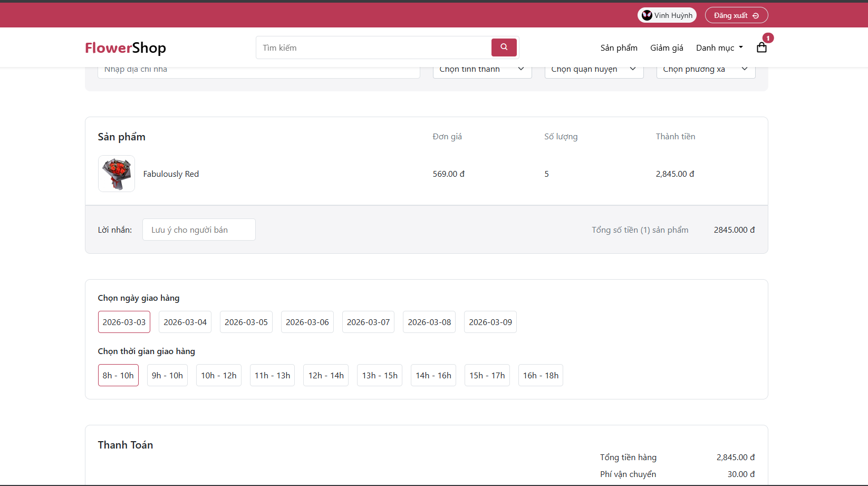Select delivery date 2026-03-09

pos(490,322)
